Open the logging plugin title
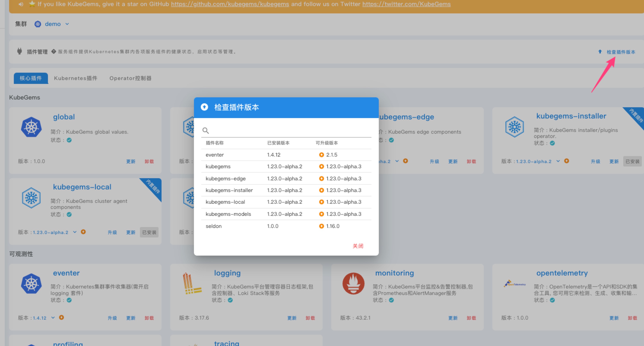This screenshot has width=644, height=346. point(227,273)
